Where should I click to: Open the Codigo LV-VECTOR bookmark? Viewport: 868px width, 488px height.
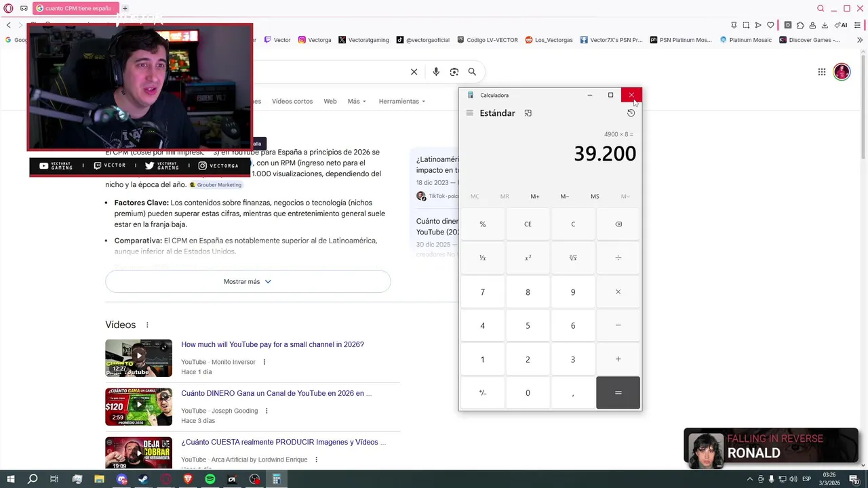click(x=488, y=40)
